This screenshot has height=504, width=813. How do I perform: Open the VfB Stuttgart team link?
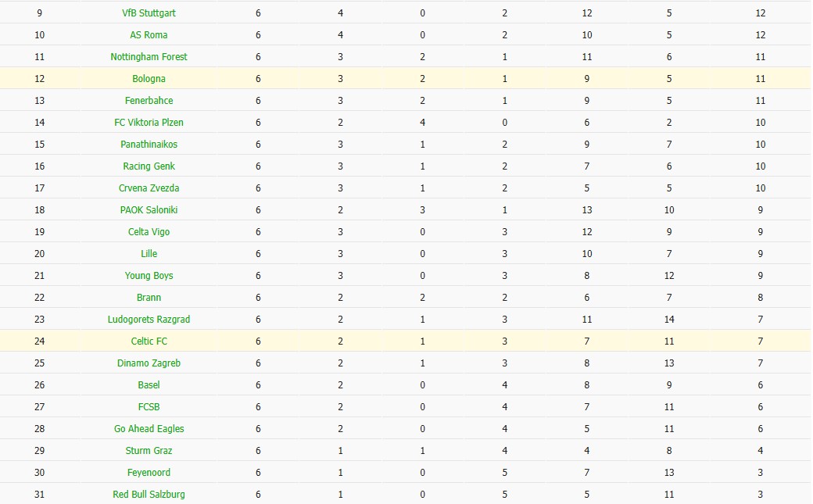coord(149,13)
